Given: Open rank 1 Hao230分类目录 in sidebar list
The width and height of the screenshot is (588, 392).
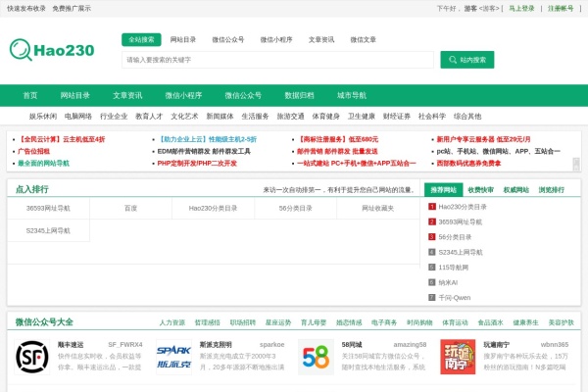Looking at the screenshot, I should pyautogui.click(x=463, y=207).
